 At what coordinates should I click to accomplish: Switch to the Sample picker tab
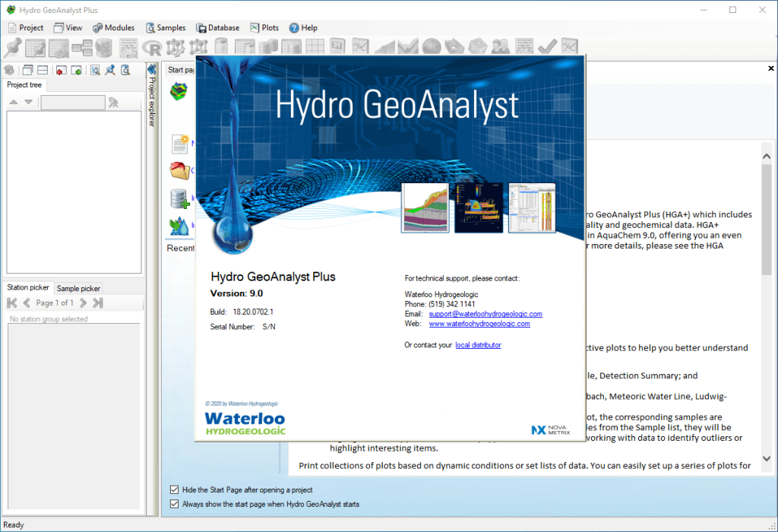(x=78, y=288)
